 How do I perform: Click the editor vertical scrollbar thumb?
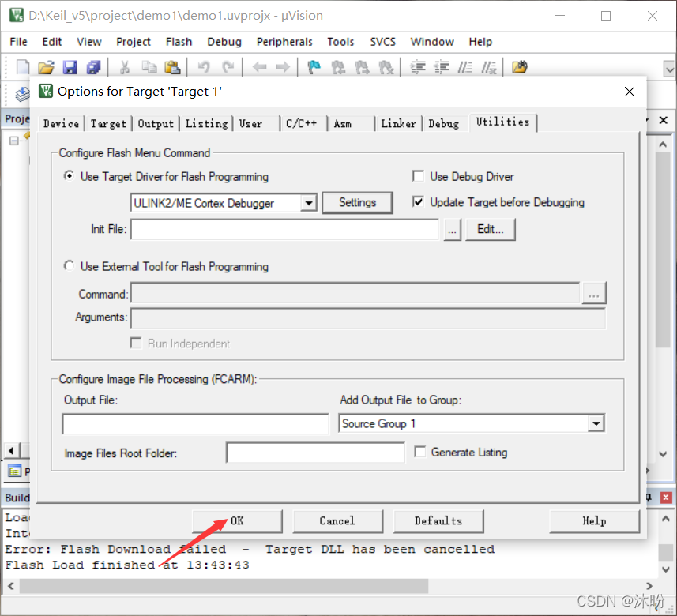pyautogui.click(x=663, y=250)
